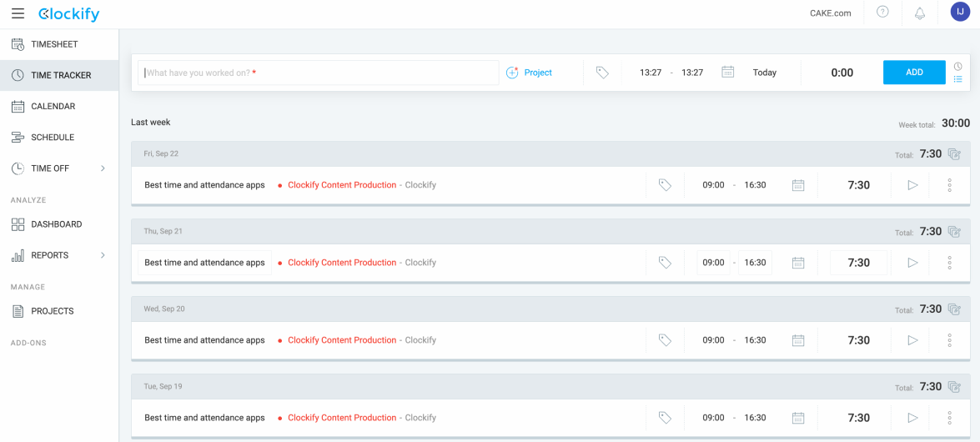Open the calendar picker beside Today
980x442 pixels.
click(727, 73)
